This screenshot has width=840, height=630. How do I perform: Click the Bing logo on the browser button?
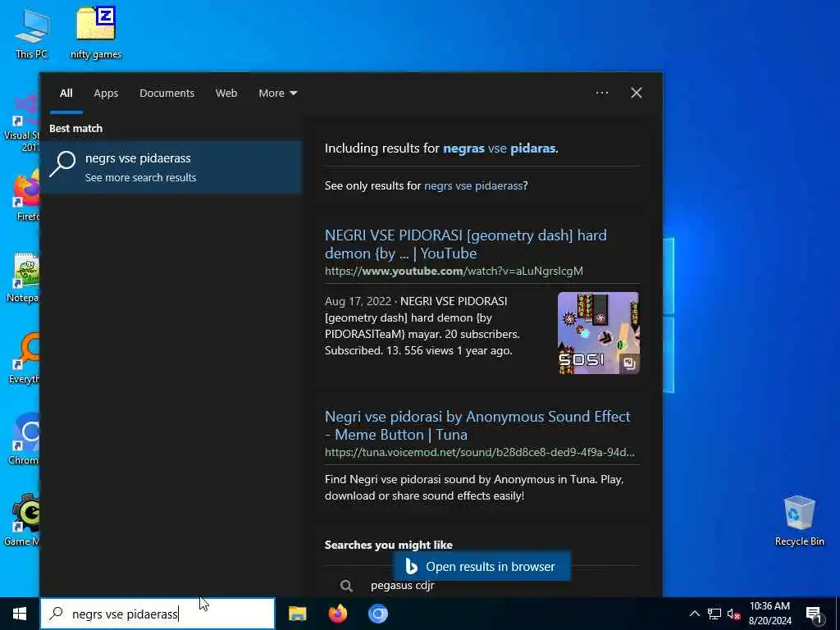412,566
